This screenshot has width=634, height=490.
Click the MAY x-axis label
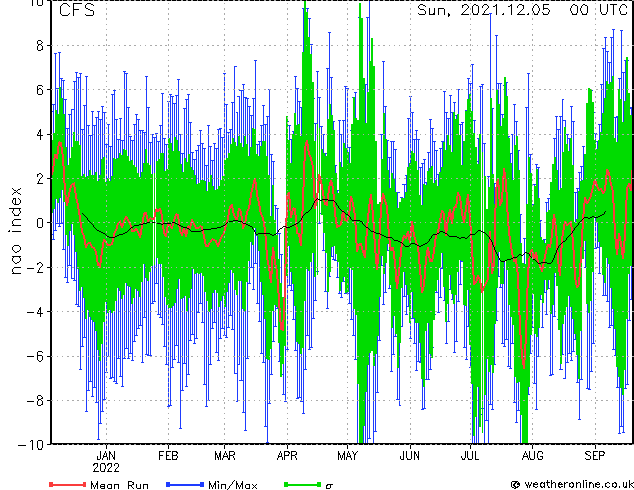point(347,456)
